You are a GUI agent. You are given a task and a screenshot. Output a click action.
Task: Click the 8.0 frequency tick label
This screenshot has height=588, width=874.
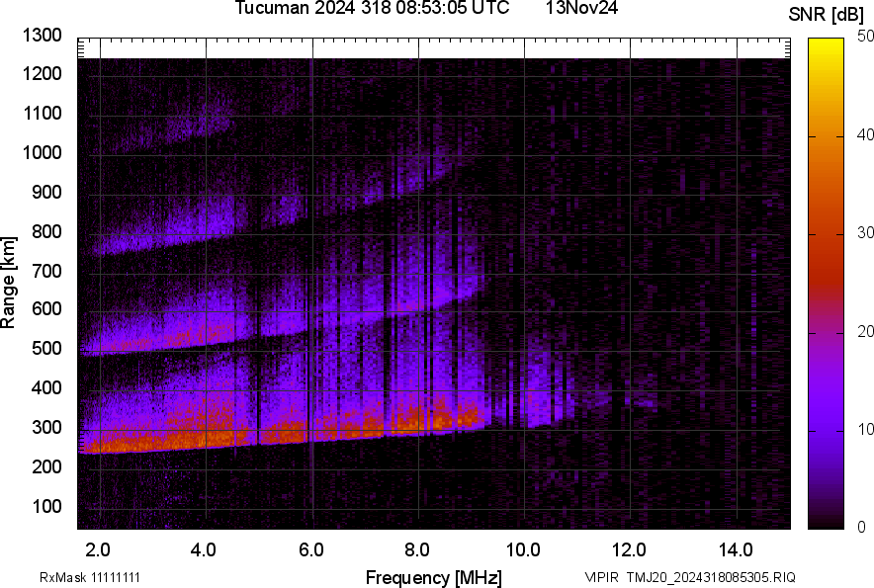click(417, 549)
